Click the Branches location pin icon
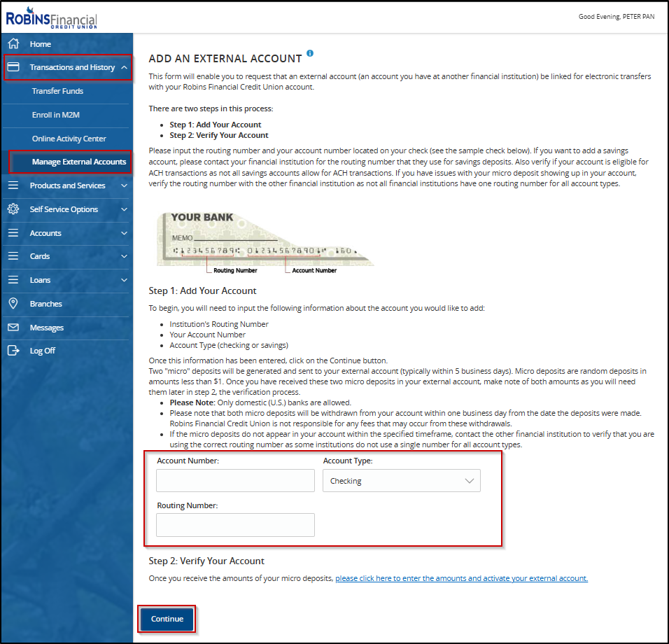Image resolution: width=669 pixels, height=644 pixels. tap(13, 303)
